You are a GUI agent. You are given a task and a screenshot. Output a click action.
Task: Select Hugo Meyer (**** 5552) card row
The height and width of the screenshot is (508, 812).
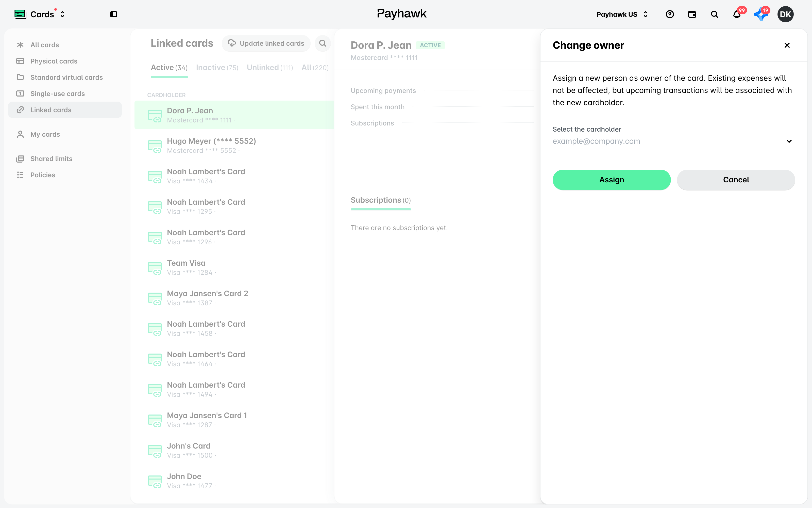tap(234, 146)
